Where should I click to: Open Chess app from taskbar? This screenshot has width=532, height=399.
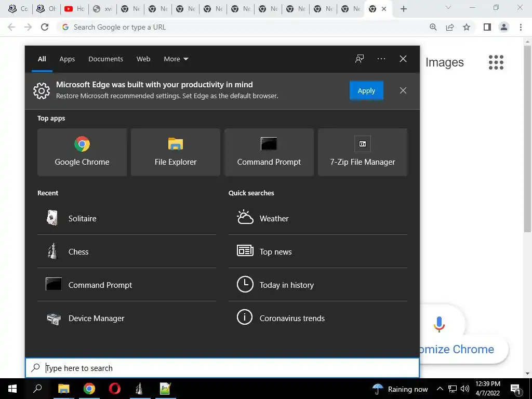[139, 389]
